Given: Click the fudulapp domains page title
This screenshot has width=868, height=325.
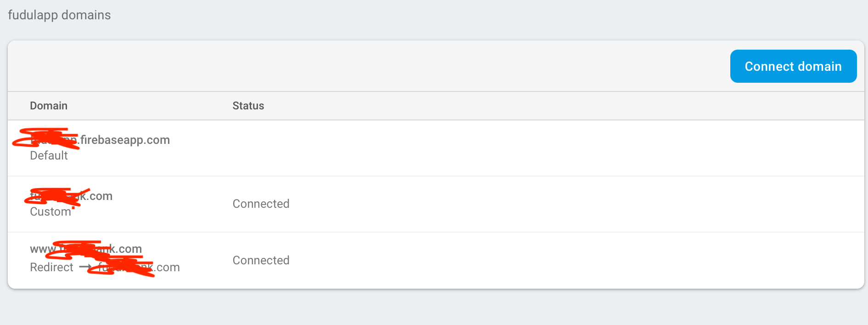Looking at the screenshot, I should [59, 14].
